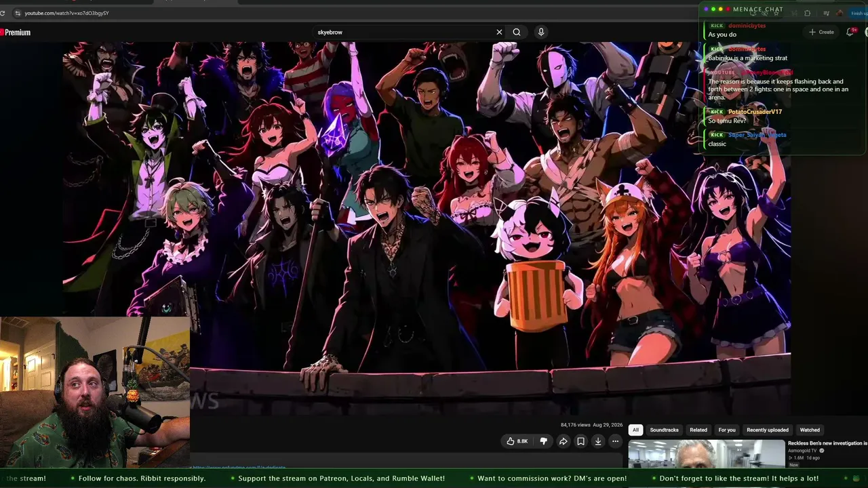Click the 'classic' chat message
868x488 pixels.
tap(717, 144)
